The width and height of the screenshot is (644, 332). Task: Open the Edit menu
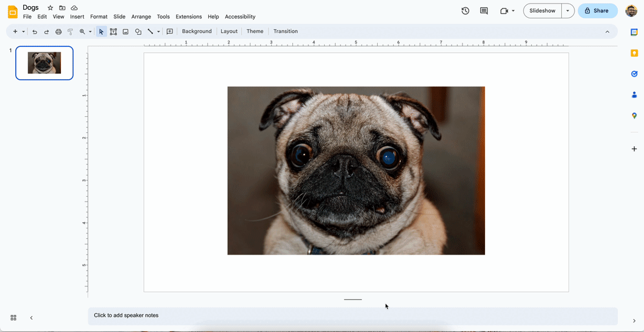(x=42, y=17)
